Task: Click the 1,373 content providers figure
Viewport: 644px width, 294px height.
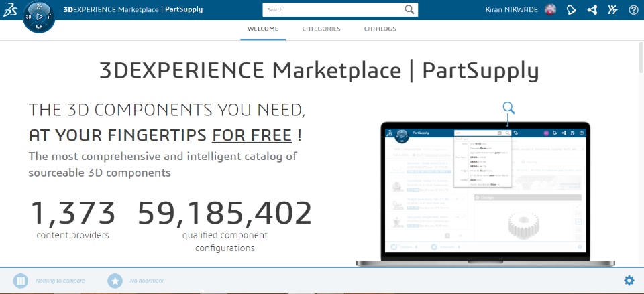Action: (73, 213)
